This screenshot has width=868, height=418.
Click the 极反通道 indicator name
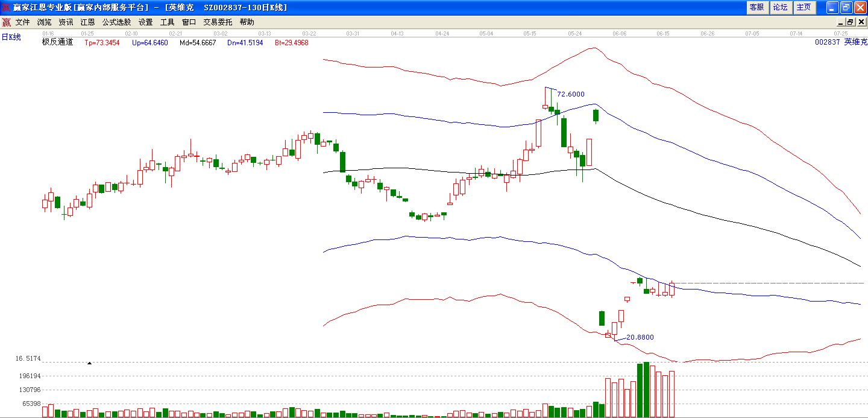57,42
